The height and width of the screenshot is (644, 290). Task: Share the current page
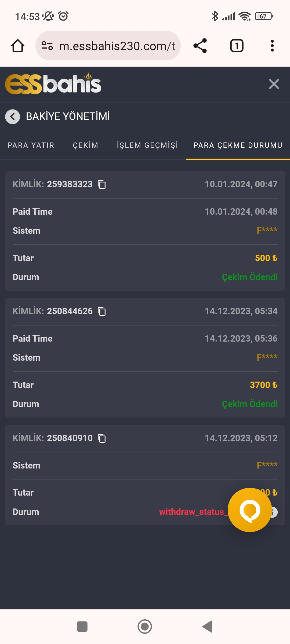(x=200, y=46)
